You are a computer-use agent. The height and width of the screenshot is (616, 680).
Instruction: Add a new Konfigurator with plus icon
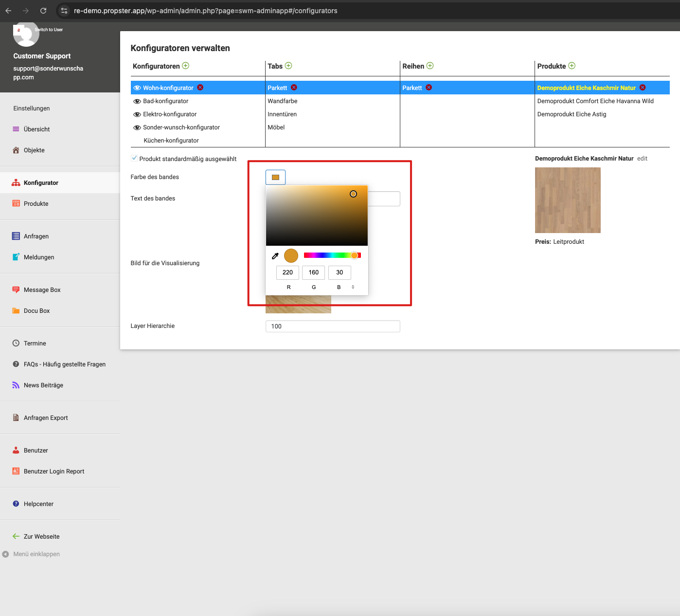[x=185, y=66]
